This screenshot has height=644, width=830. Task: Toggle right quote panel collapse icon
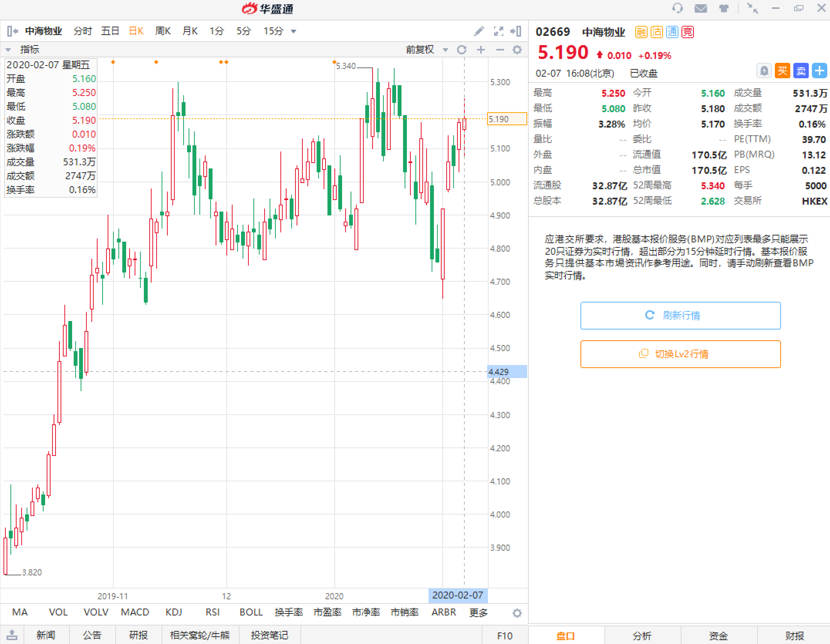tap(516, 31)
